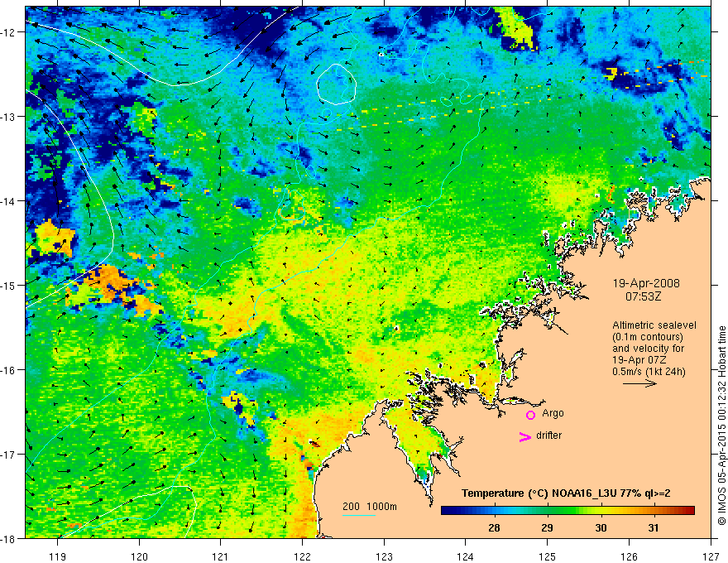The height and width of the screenshot is (563, 728).
Task: Click the longitude axis label 127
Action: pos(711,556)
